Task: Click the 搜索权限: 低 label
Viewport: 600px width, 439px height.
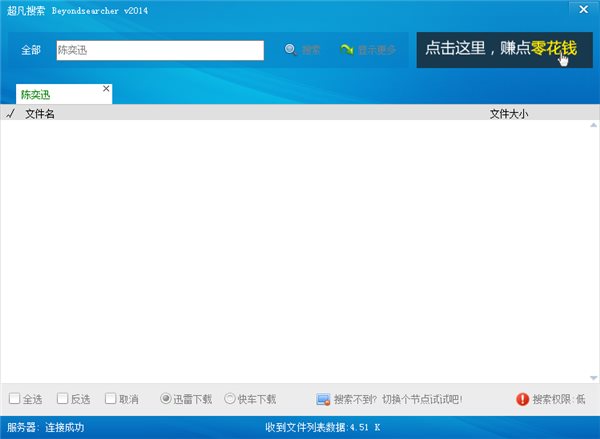Action: tap(559, 399)
